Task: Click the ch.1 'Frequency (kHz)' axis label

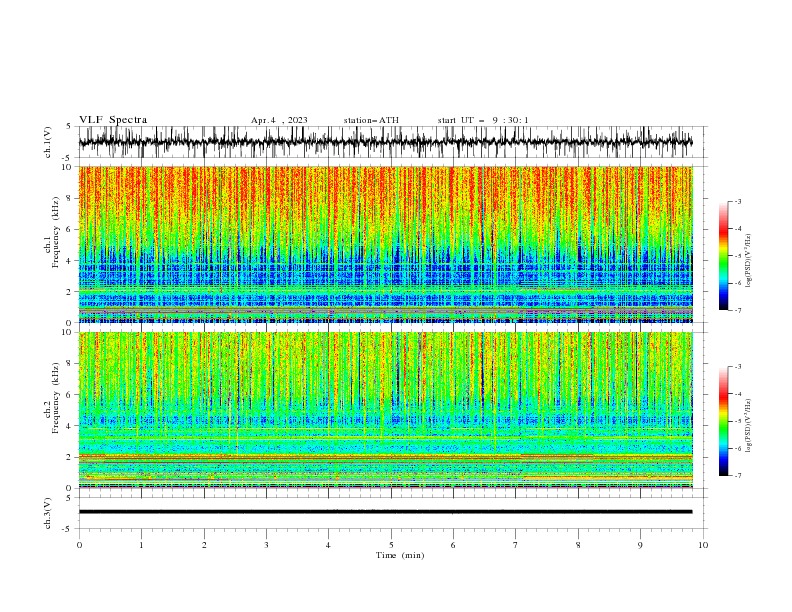Action: [56, 232]
